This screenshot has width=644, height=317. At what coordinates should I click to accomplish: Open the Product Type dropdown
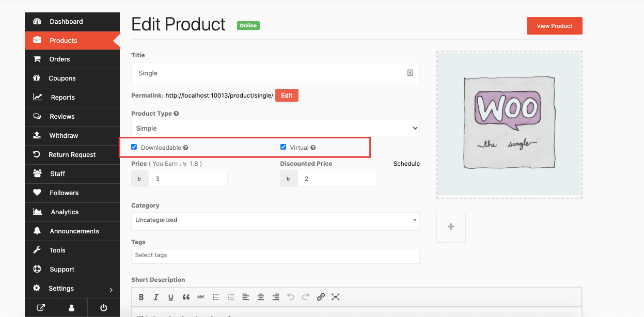pos(275,128)
